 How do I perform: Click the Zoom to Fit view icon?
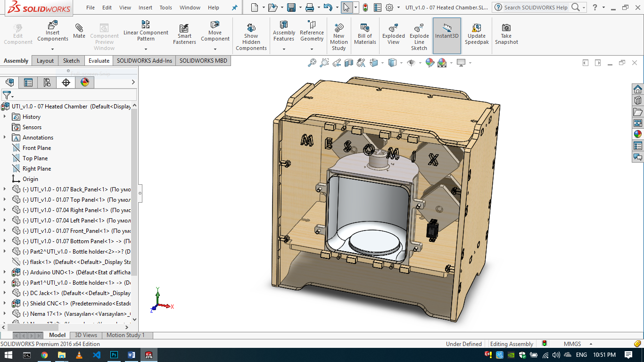point(313,62)
